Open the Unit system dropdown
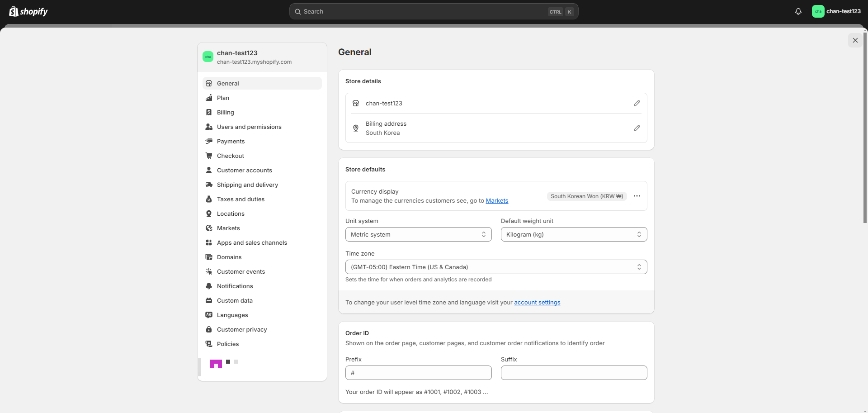868x413 pixels. click(418, 234)
